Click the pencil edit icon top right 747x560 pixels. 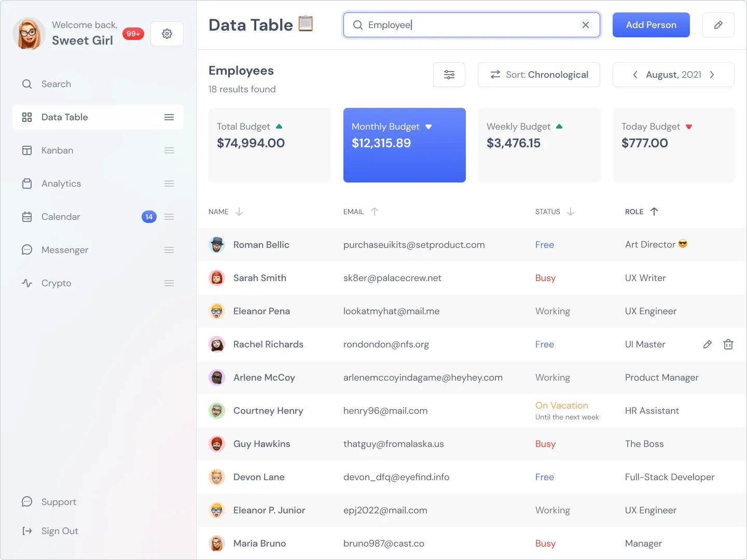[x=718, y=24]
